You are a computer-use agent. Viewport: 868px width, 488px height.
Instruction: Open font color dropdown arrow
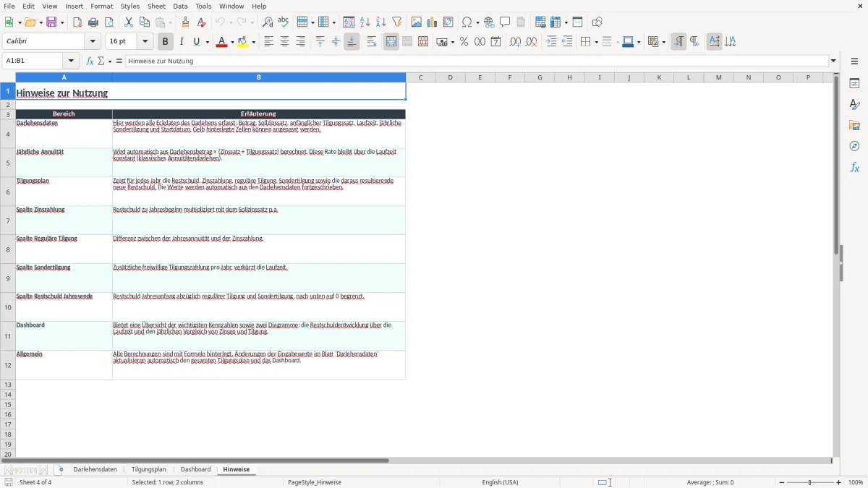pos(232,42)
